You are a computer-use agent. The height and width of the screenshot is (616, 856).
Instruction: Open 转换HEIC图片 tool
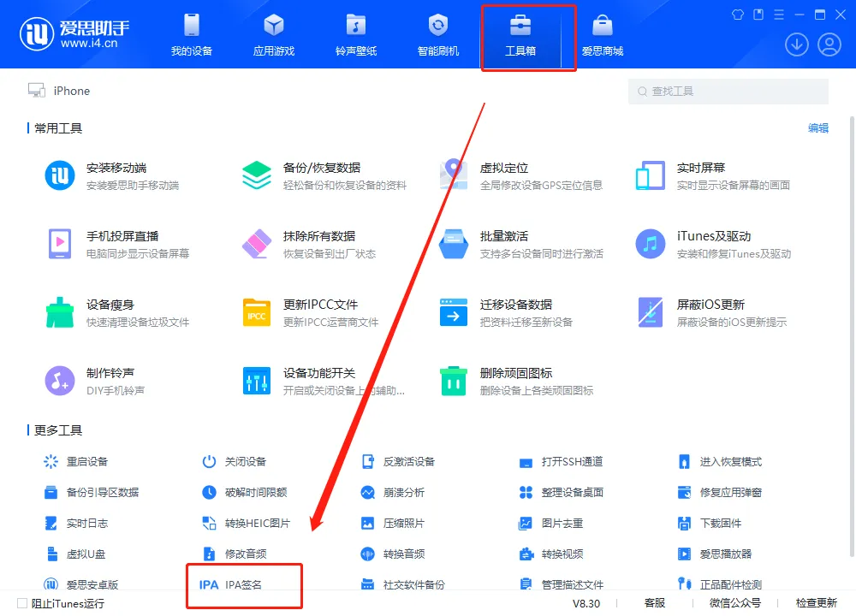tap(246, 524)
